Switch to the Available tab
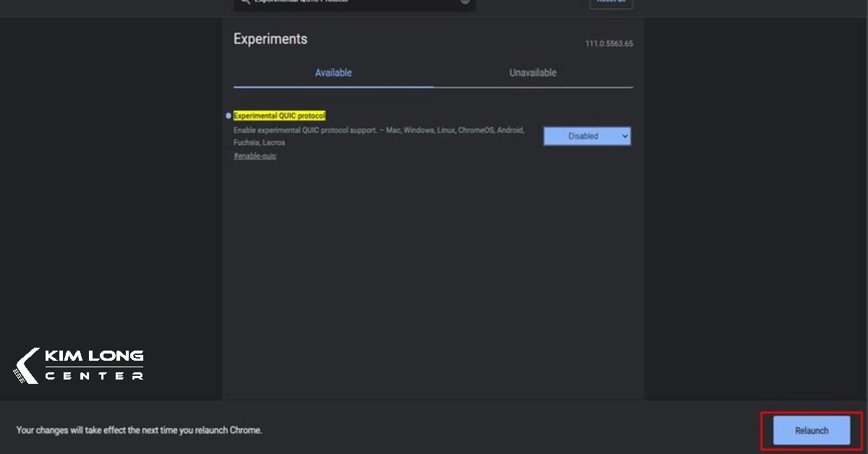Image resolution: width=868 pixels, height=454 pixels. pyautogui.click(x=333, y=73)
